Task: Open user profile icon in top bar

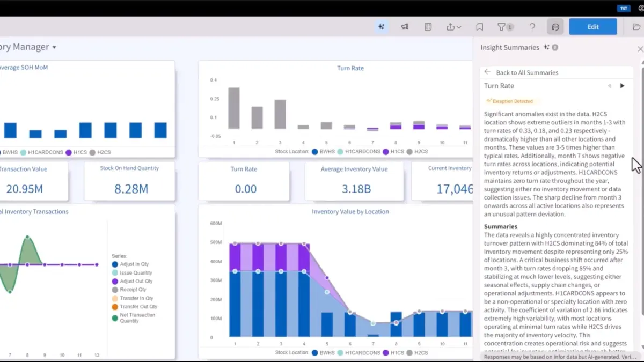Action: click(x=641, y=8)
